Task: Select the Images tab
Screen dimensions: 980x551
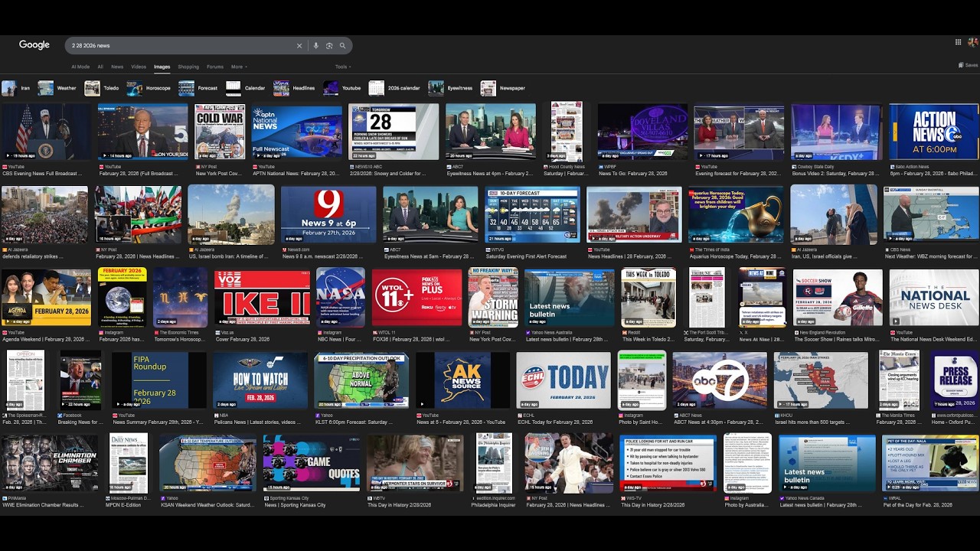Action: [162, 67]
